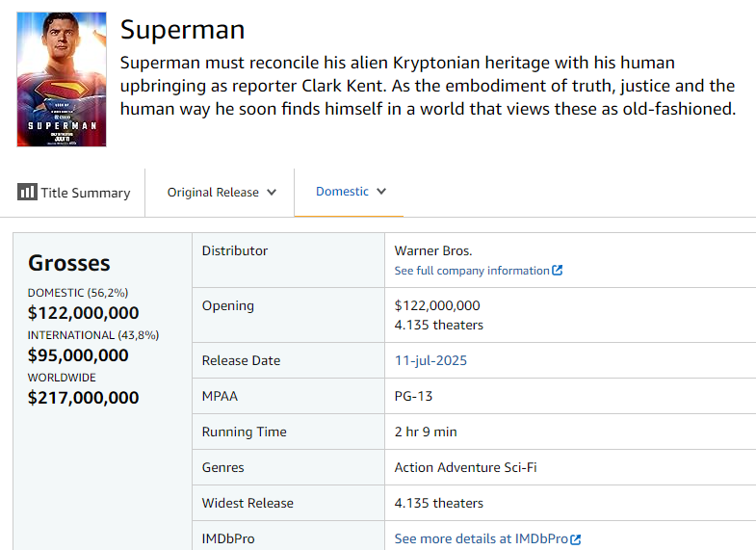Click the Grosses heading
This screenshot has height=550, width=756.
tap(69, 263)
